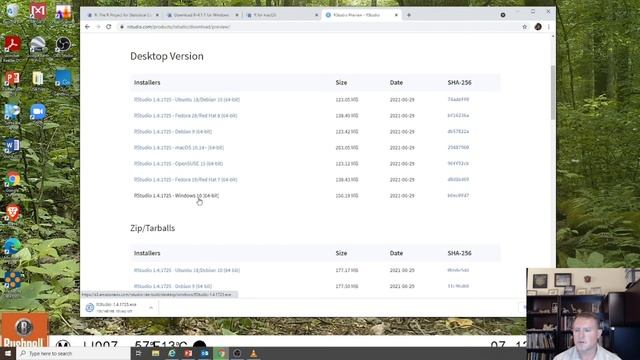Click SHA-256 hash for macOS installer

pos(458,147)
